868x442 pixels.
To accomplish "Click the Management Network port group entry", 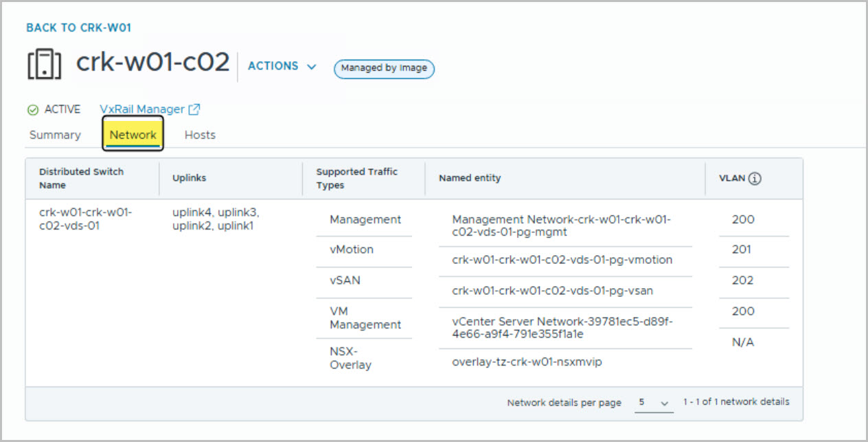I will (x=561, y=225).
